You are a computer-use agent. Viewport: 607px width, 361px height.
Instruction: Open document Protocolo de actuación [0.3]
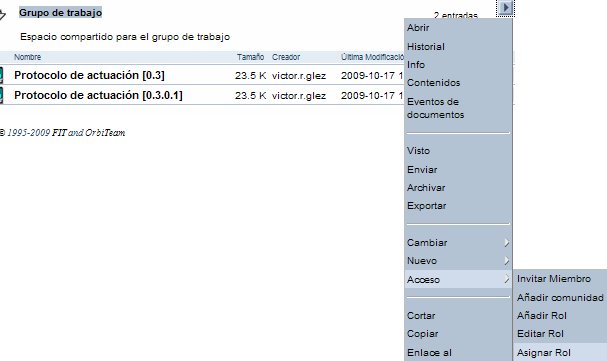pos(89,75)
